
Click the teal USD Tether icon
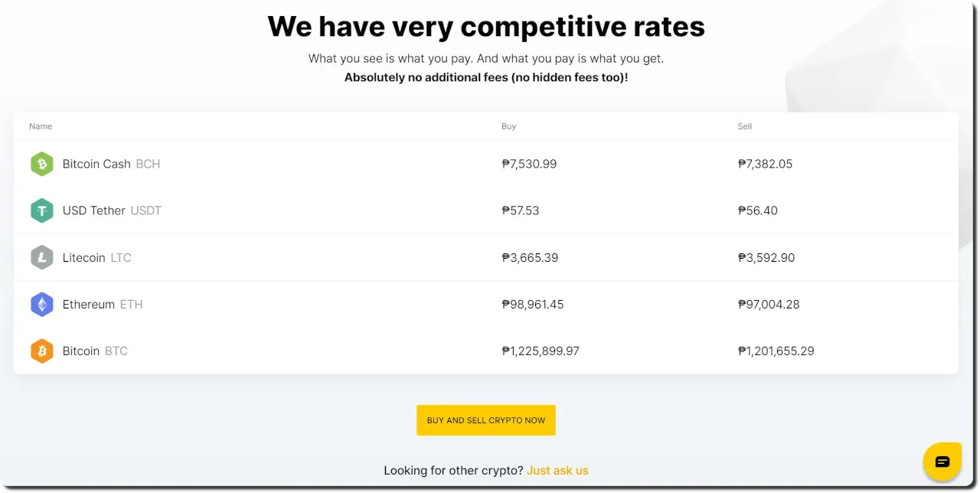[x=41, y=211]
